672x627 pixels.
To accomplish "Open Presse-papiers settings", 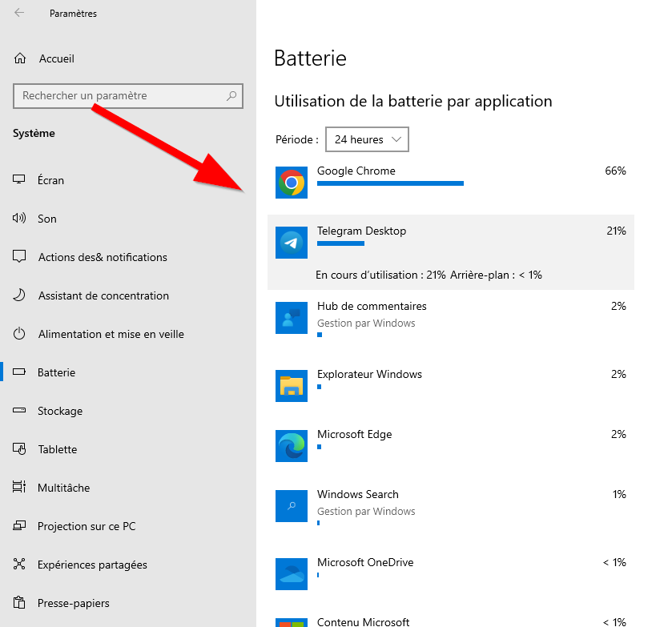I will pyautogui.click(x=73, y=603).
